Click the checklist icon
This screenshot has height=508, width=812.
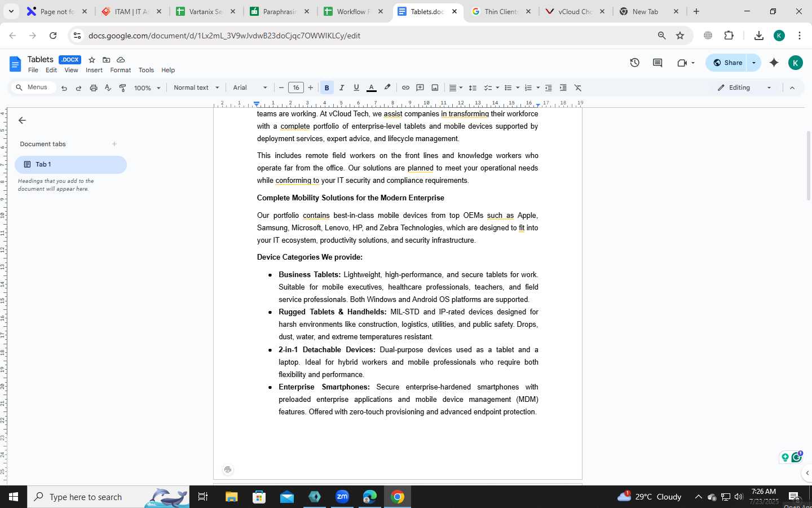point(488,88)
